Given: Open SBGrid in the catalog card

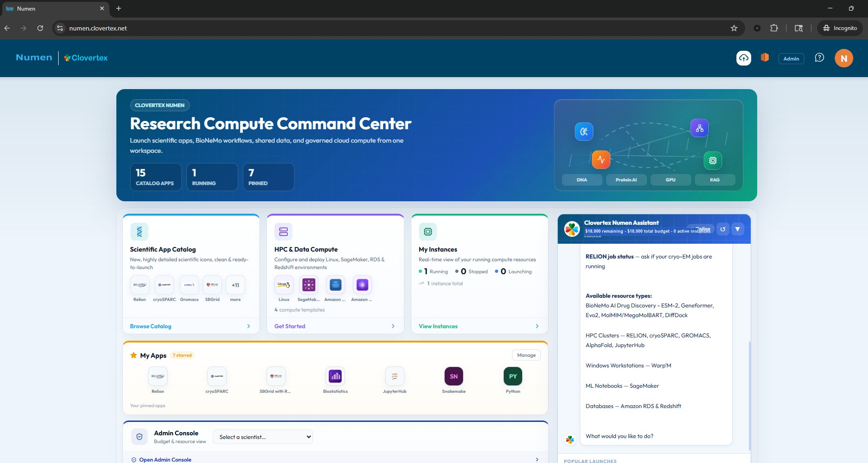Looking at the screenshot, I should coord(212,285).
